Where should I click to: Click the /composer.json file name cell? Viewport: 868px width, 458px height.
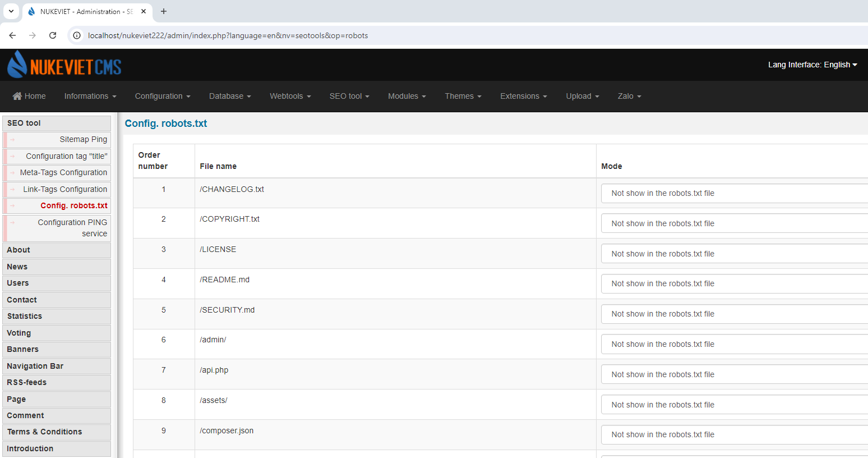(x=395, y=434)
